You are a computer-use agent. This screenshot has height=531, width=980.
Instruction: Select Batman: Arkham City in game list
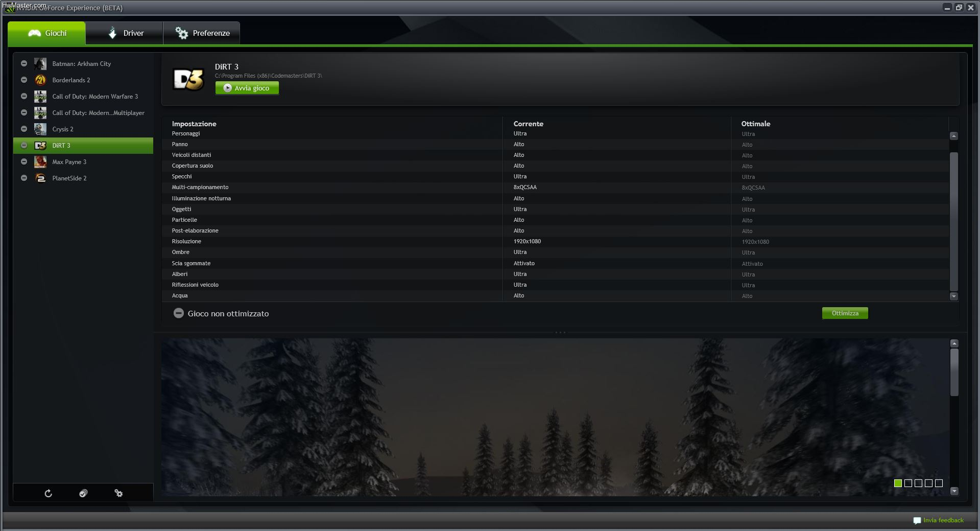pos(83,64)
